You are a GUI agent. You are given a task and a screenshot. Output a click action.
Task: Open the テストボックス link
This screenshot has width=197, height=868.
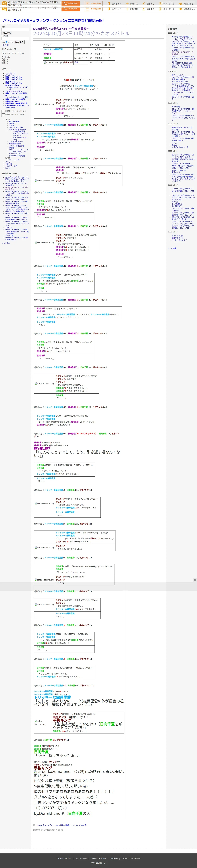click(11, 166)
